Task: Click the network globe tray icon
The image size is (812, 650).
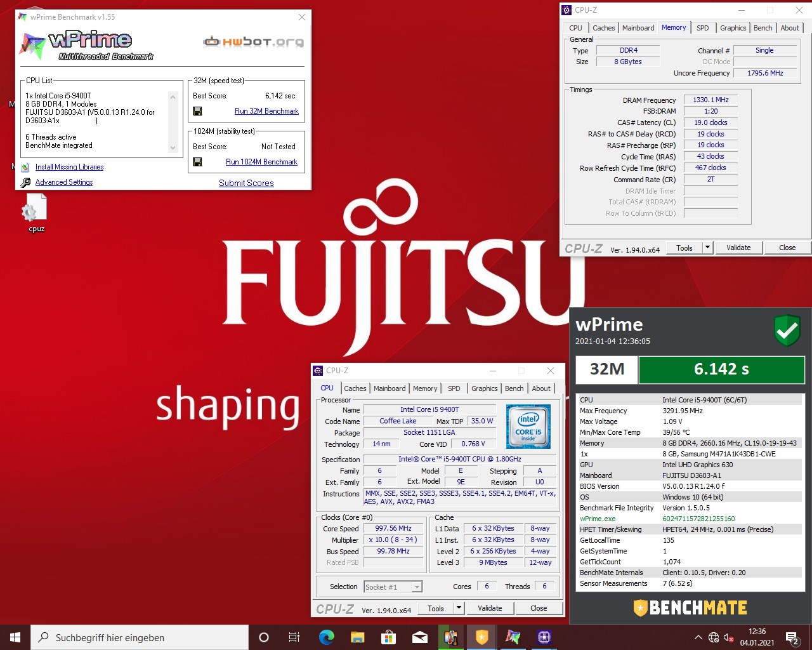Action: click(714, 637)
